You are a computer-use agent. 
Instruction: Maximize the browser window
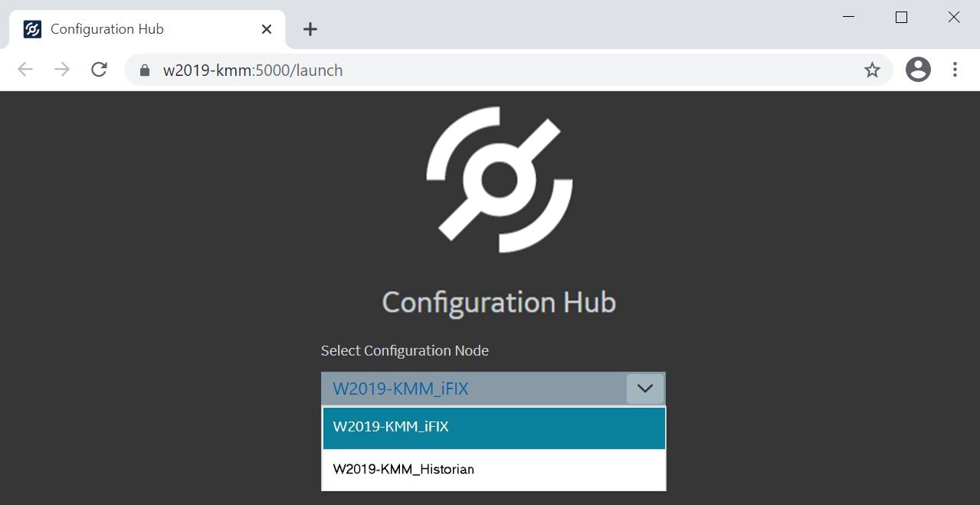click(901, 17)
